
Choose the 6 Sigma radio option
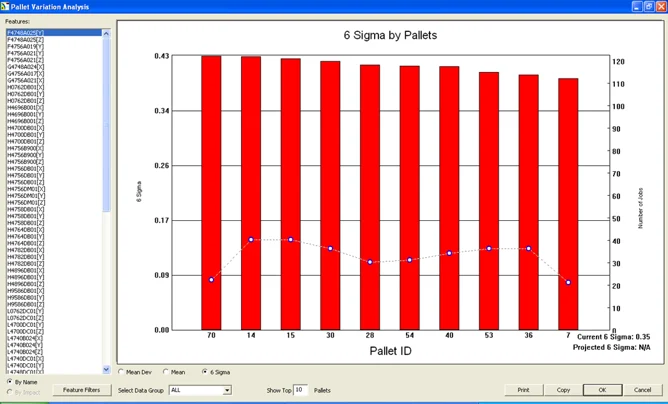pyautogui.click(x=205, y=372)
